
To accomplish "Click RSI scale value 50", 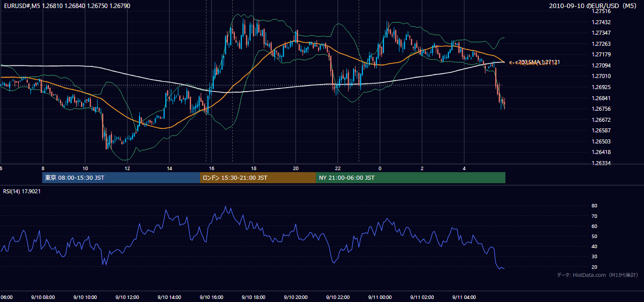I will coord(595,236).
